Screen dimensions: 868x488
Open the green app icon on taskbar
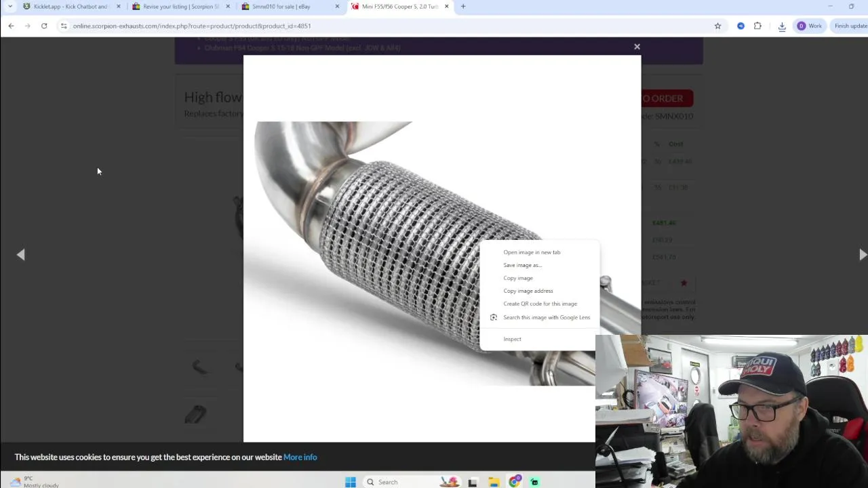click(x=534, y=482)
